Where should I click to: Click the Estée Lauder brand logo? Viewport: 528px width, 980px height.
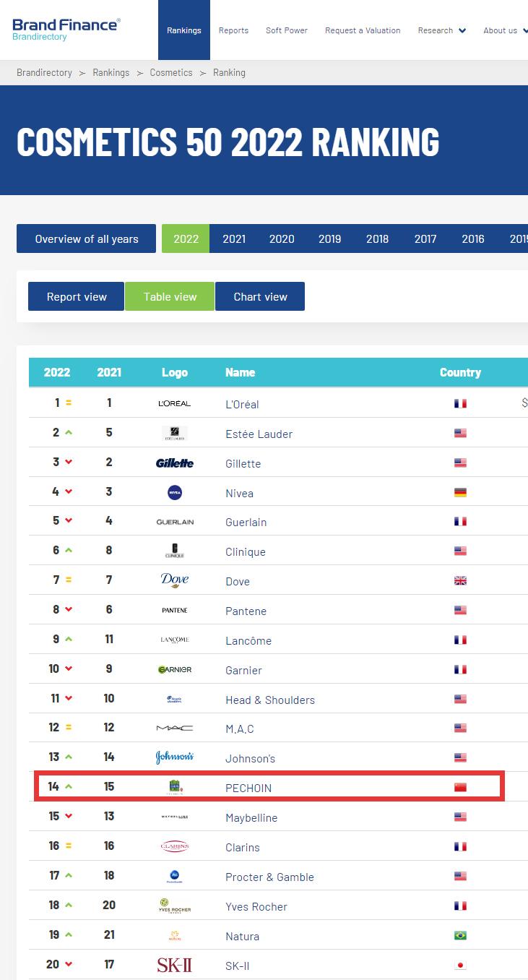pos(175,433)
